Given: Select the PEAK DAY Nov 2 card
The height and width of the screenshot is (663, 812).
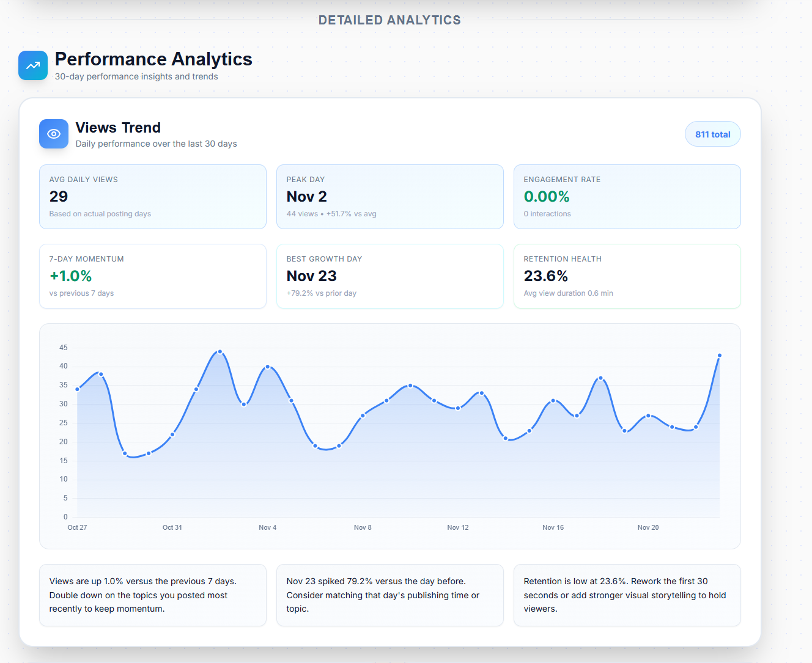Looking at the screenshot, I should (389, 196).
